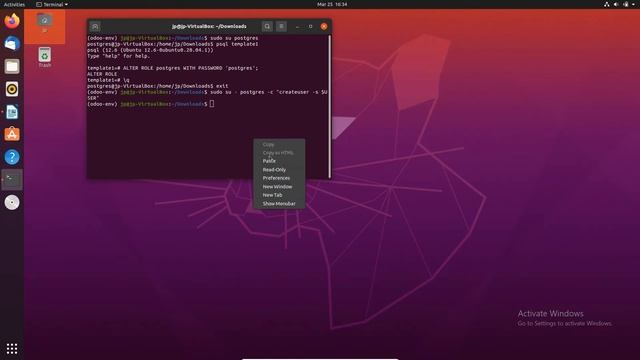Screen dimensions: 640x360
Task: Open the network status icon in top bar
Action: click(607, 4)
